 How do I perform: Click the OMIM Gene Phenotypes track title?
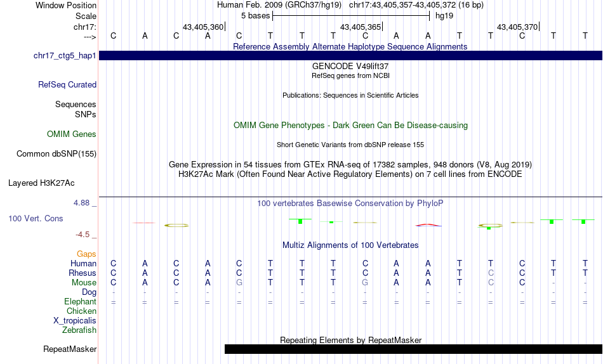[x=350, y=126]
